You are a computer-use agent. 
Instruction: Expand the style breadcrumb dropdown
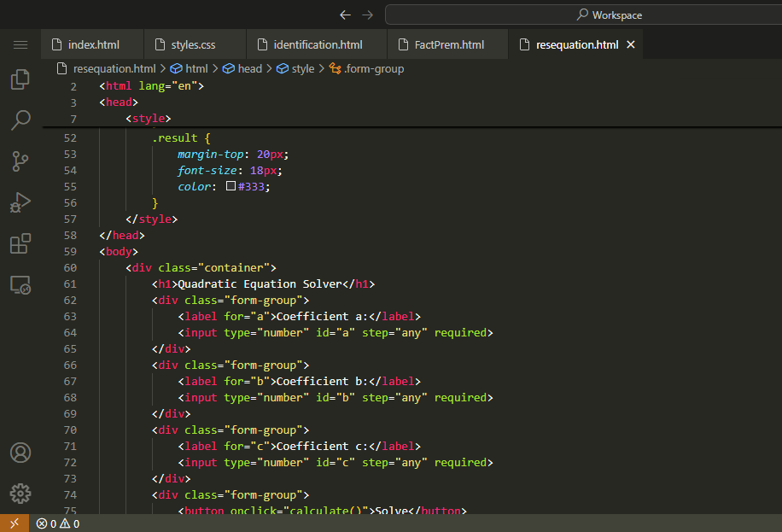[302, 68]
